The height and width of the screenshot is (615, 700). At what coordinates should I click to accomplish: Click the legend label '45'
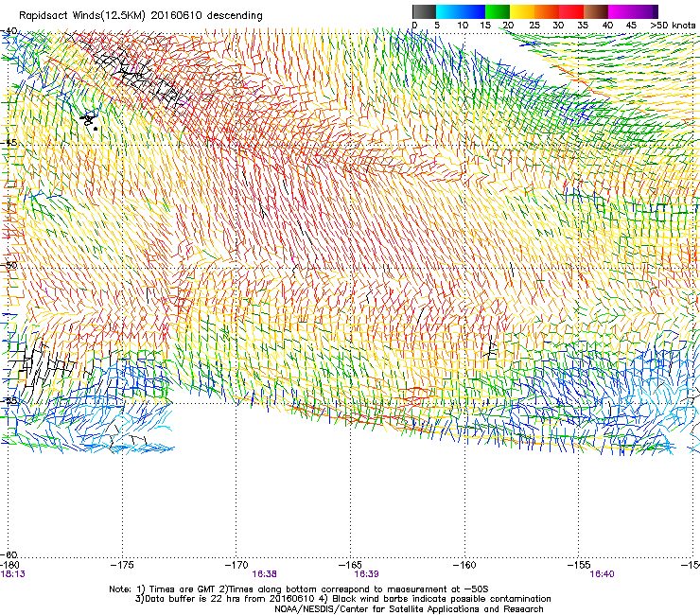pos(631,26)
